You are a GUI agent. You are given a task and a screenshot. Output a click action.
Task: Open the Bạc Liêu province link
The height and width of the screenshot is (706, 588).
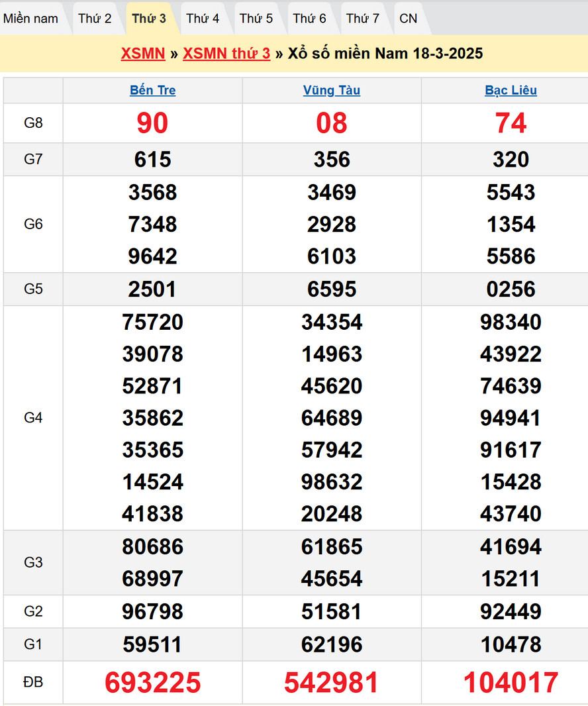tap(511, 91)
